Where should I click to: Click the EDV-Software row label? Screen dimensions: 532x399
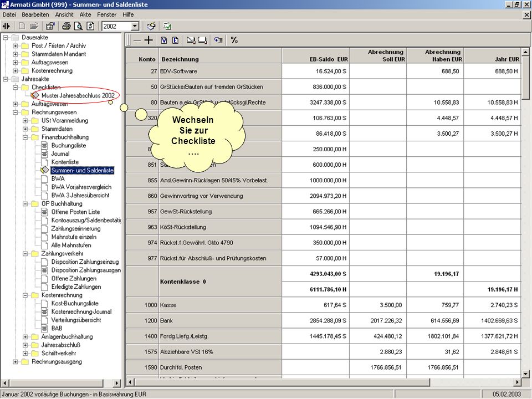(178, 71)
